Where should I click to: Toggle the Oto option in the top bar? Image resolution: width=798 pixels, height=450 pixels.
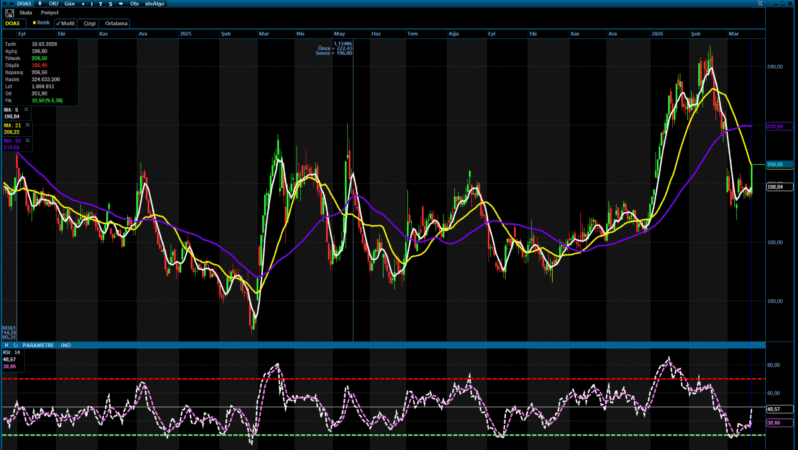tap(134, 4)
